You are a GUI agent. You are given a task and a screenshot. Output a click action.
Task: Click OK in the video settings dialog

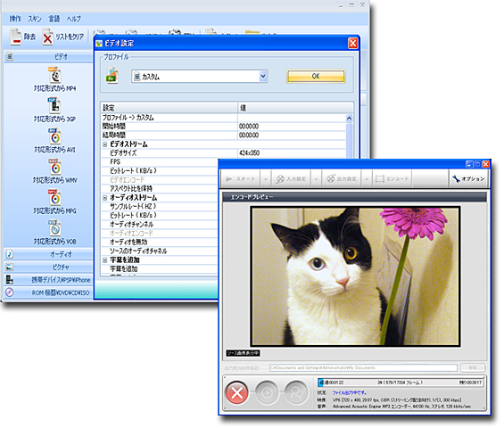pyautogui.click(x=316, y=77)
